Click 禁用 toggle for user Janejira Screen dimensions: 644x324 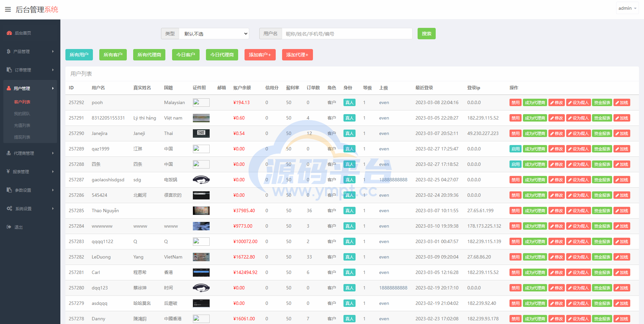516,133
